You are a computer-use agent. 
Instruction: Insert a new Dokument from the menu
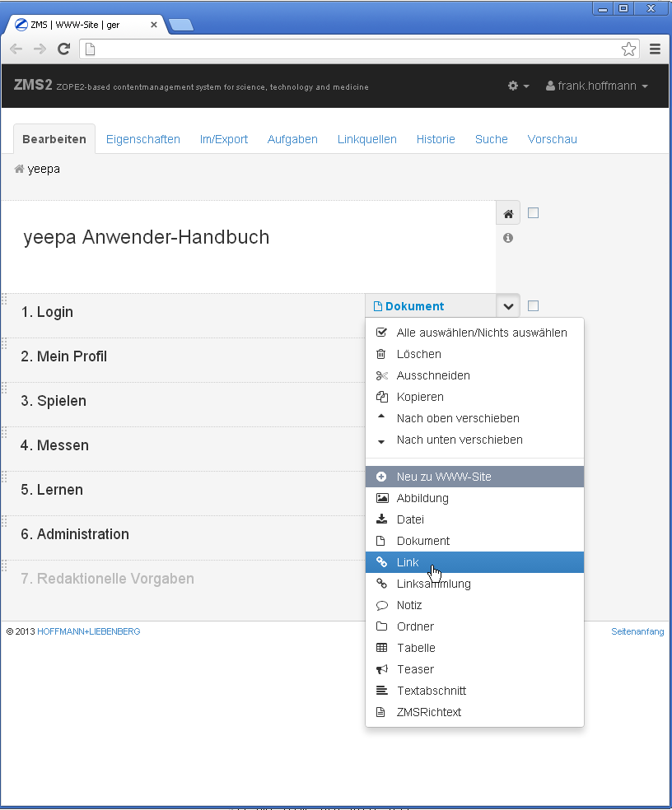(474, 542)
